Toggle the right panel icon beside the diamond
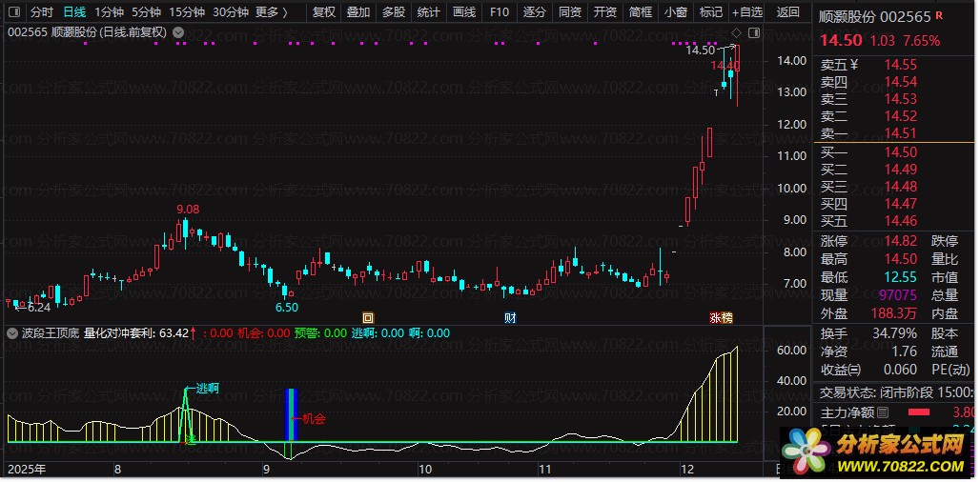The width and height of the screenshot is (980, 482). (x=754, y=32)
